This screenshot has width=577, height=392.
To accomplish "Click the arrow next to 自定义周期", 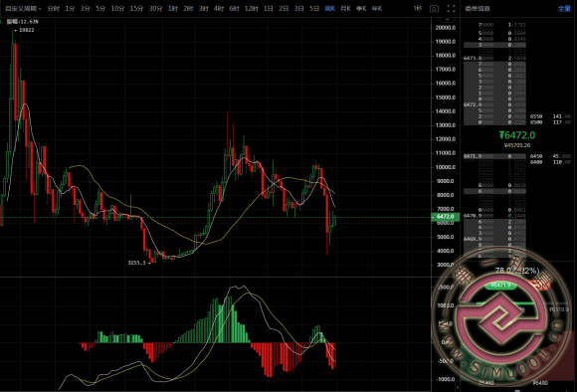I will (40, 9).
